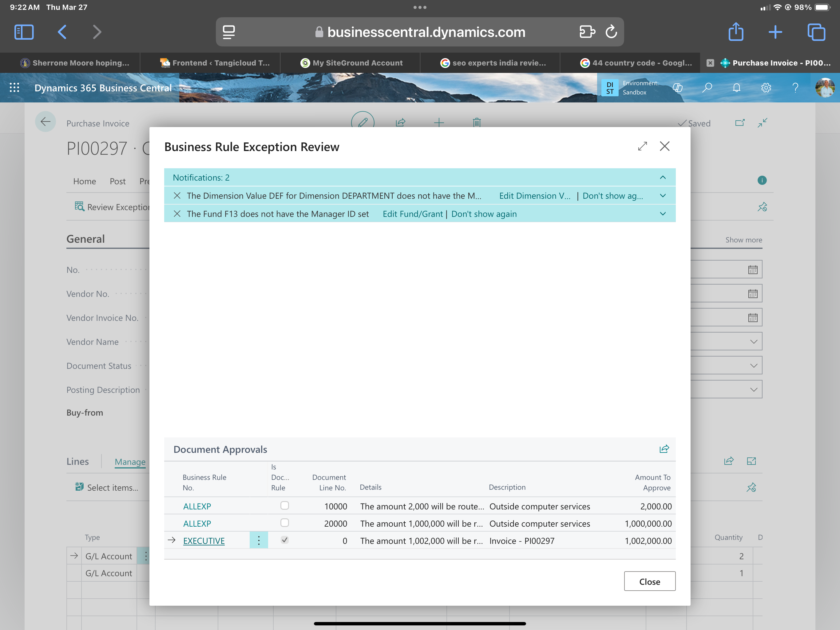Toggle the EXECUTIVE row's checked checkbox
The image size is (840, 630).
(284, 540)
